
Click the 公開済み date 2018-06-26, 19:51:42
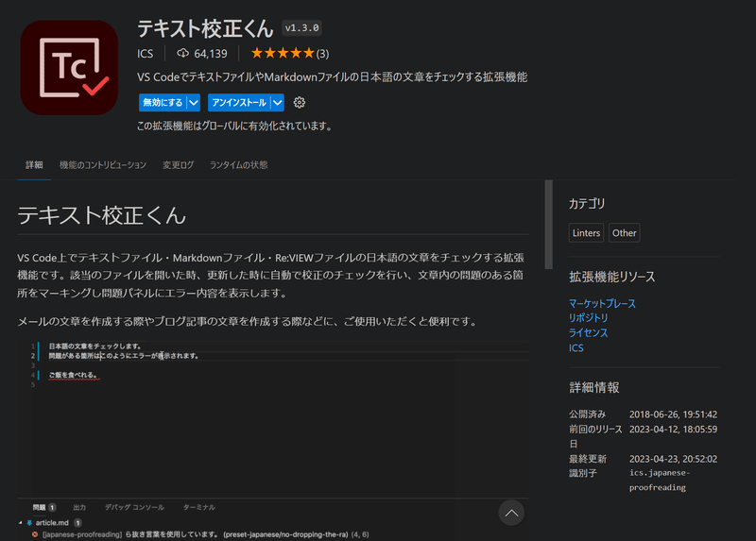673,414
